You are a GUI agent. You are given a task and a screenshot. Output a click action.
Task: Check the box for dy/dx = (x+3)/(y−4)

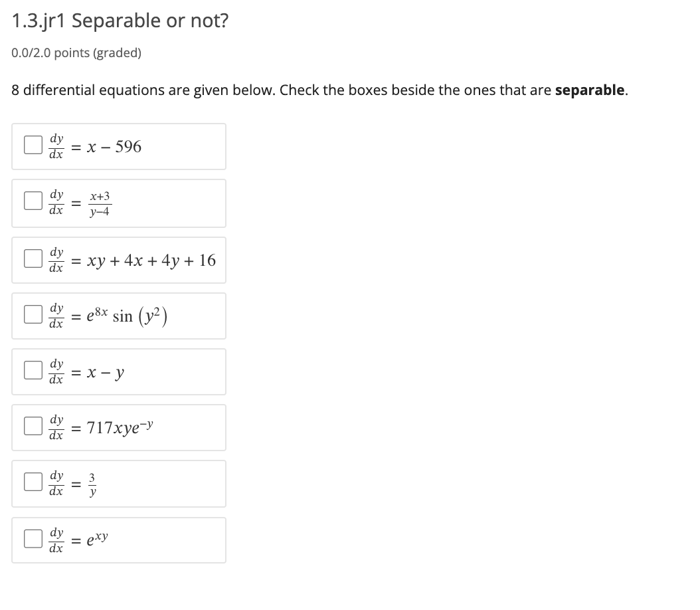click(x=32, y=200)
